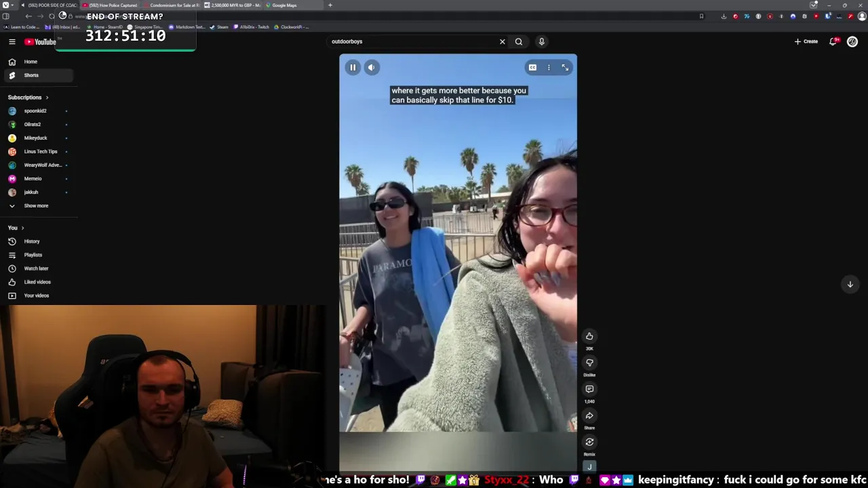Open the tab list dropdown
868x488 pixels.
[x=814, y=5]
